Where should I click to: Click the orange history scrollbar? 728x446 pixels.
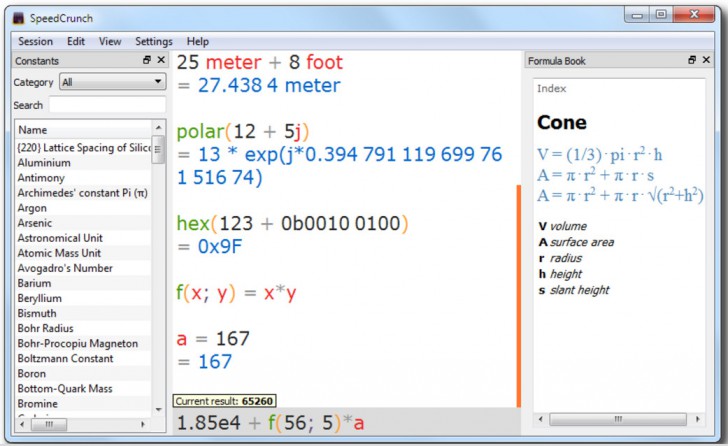coord(519,296)
